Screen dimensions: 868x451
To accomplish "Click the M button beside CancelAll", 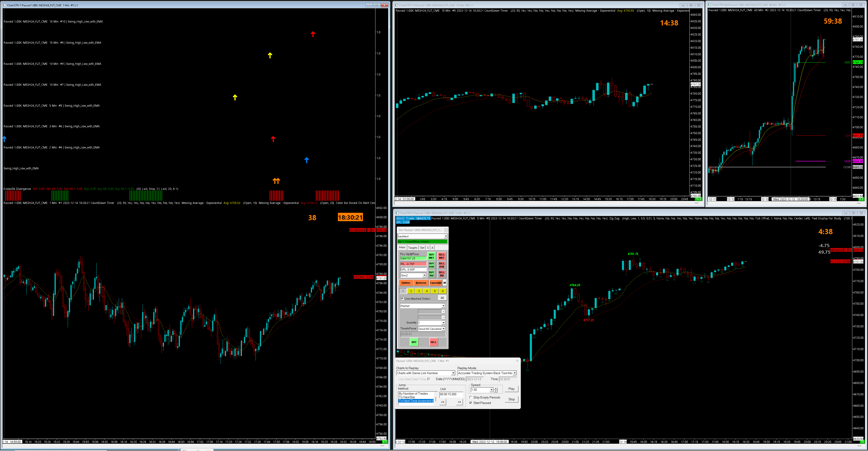I will click(x=444, y=283).
